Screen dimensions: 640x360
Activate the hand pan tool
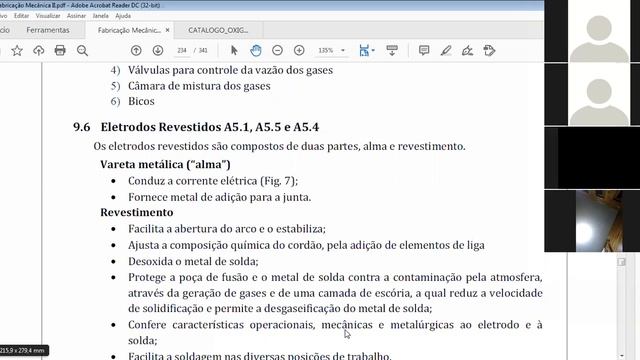(x=256, y=51)
